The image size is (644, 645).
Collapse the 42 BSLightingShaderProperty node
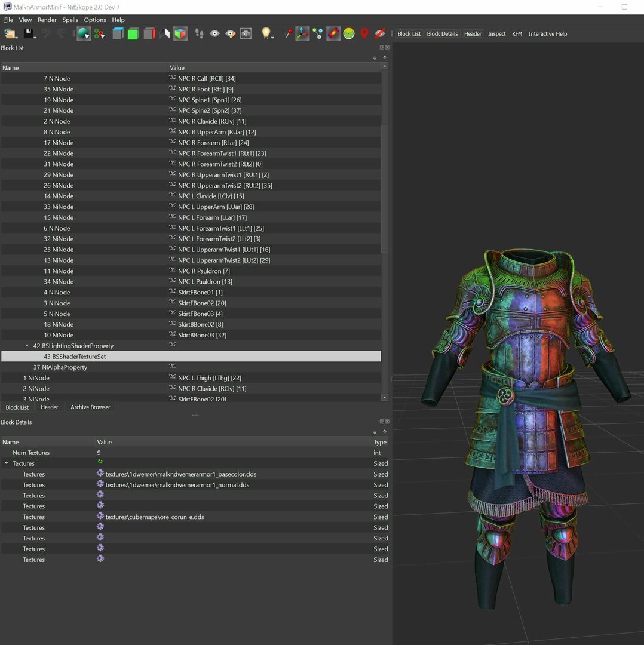[x=27, y=346]
